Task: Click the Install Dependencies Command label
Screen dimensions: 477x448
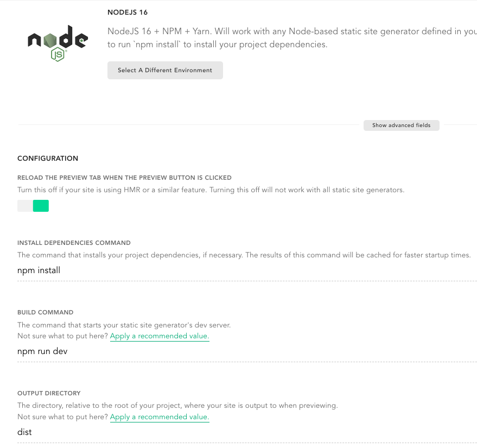Action: 74,243
